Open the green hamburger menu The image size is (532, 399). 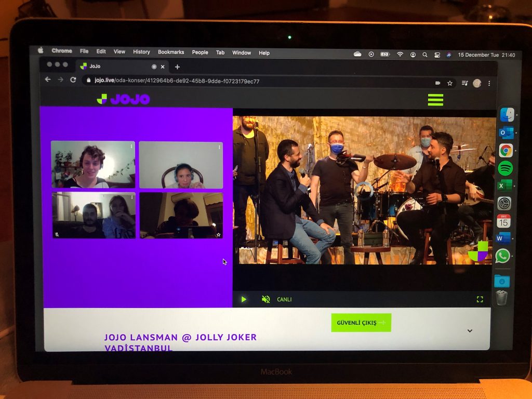coord(435,100)
